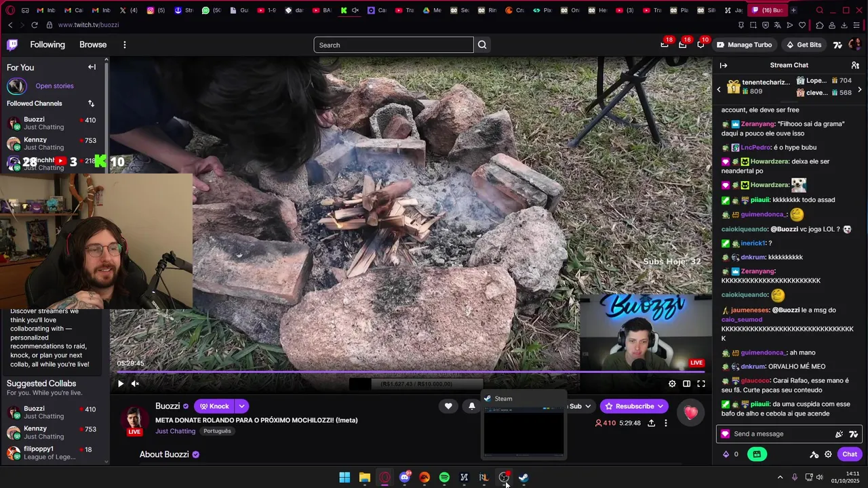
Task: Open Kennzy in Followed Channels list
Action: tap(53, 143)
